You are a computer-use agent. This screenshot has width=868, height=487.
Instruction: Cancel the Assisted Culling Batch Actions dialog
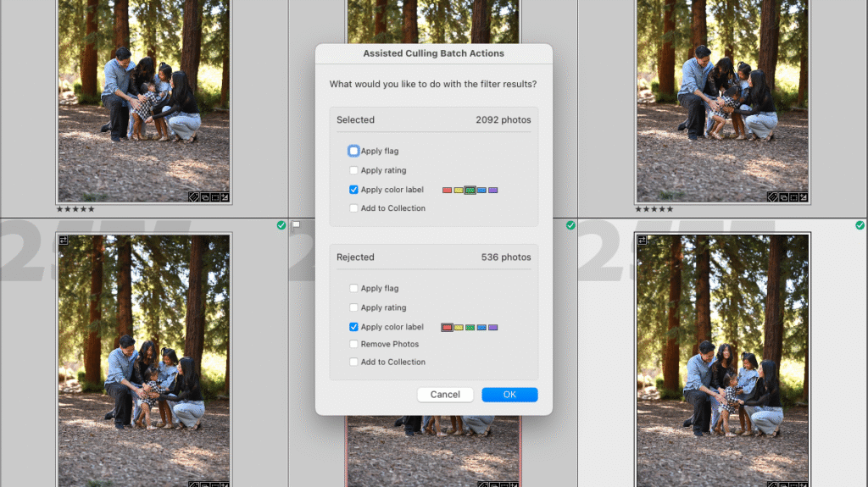click(445, 395)
